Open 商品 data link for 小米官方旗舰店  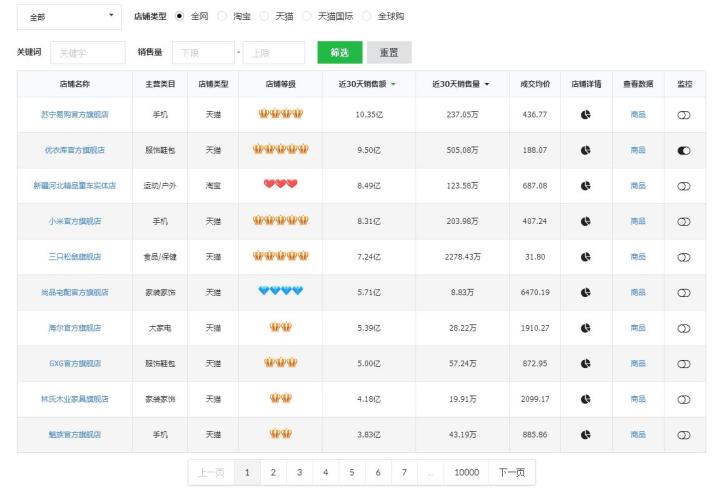tap(637, 221)
